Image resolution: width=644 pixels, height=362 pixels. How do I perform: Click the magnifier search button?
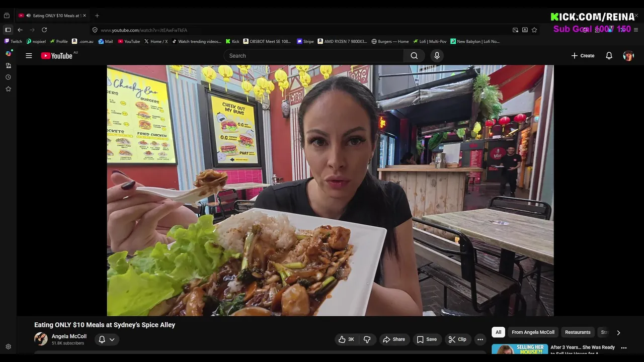coord(414,56)
